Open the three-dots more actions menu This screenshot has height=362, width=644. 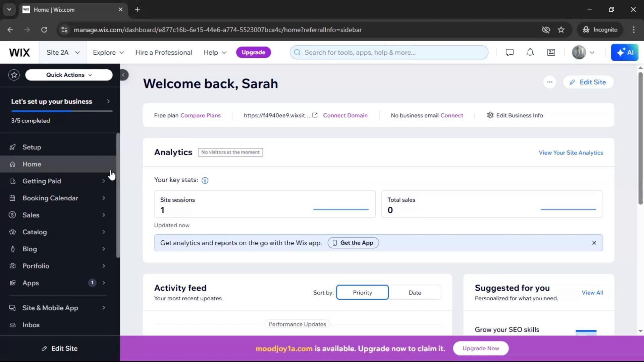pos(549,82)
